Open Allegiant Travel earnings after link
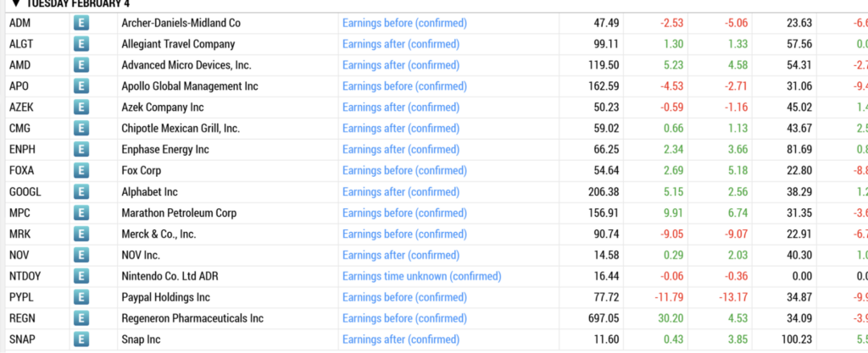Screen dimensions: 868x353 point(401,44)
